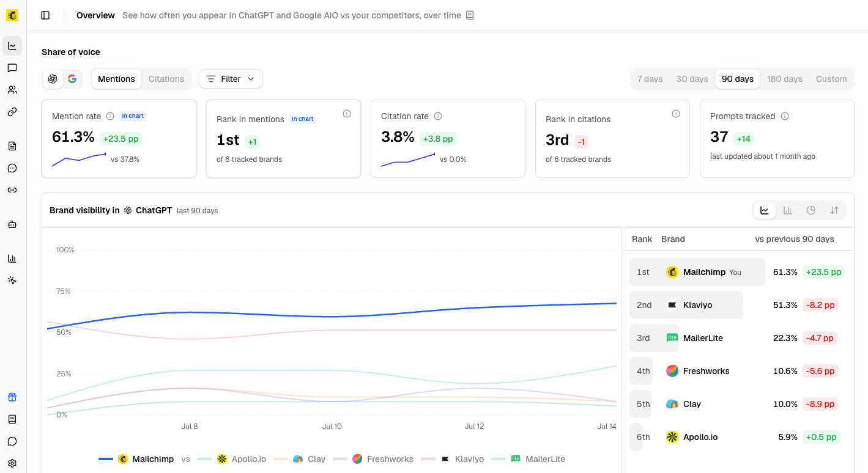Select the 7 days range
This screenshot has height=473, width=868.
(x=650, y=79)
